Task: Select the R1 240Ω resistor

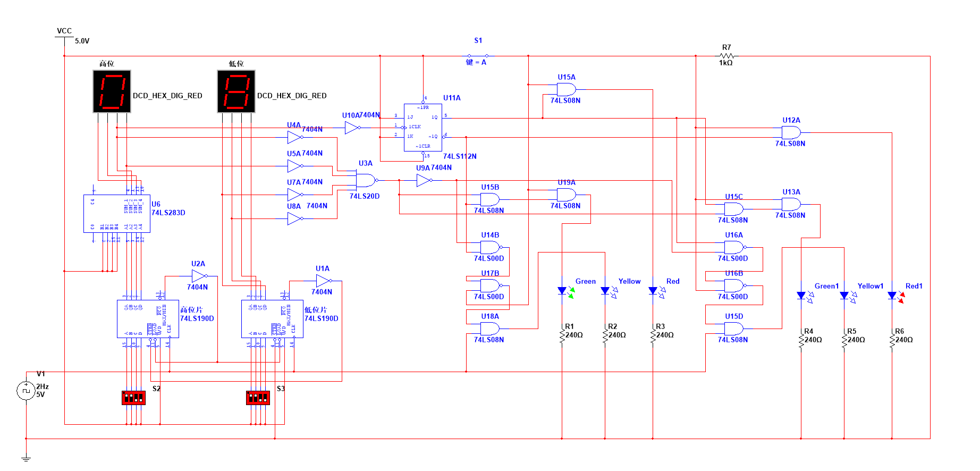Action: 562,336
